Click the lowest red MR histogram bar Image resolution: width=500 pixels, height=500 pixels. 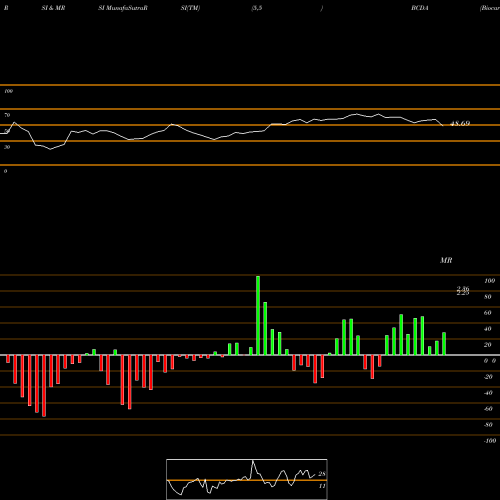coord(44,386)
